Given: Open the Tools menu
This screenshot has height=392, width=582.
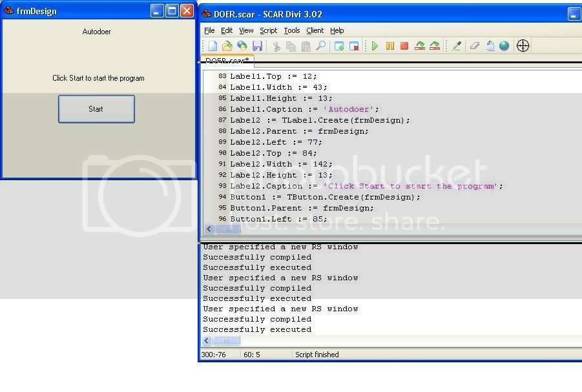Looking at the screenshot, I should pyautogui.click(x=292, y=30).
